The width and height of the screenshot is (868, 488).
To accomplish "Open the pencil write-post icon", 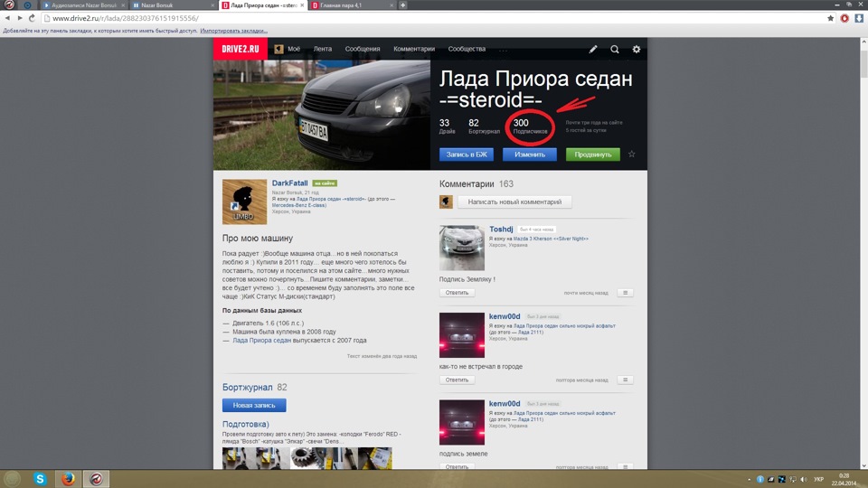I will tap(593, 49).
